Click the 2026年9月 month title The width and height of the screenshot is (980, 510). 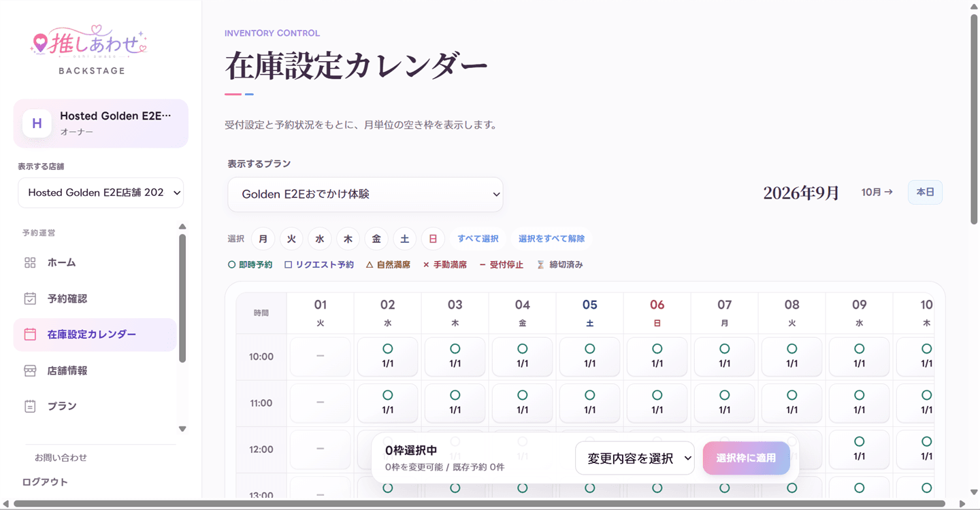tap(801, 193)
